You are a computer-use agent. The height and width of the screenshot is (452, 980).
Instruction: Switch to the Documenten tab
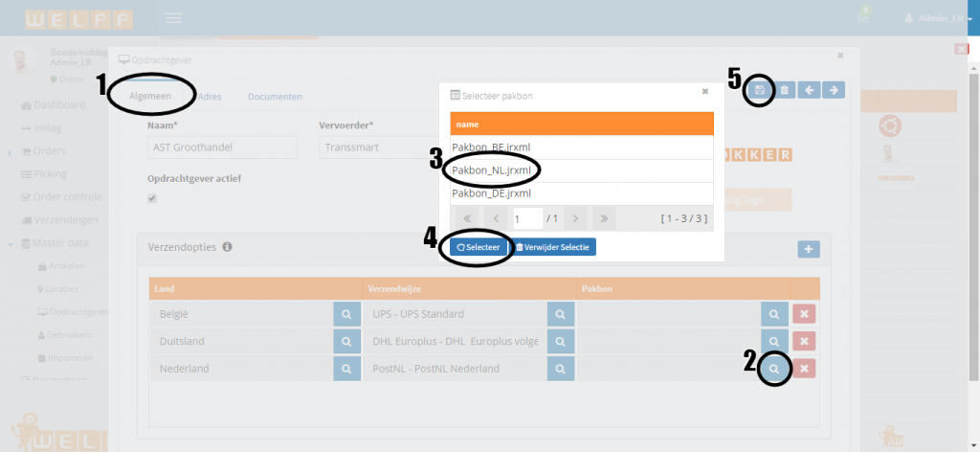click(x=275, y=97)
